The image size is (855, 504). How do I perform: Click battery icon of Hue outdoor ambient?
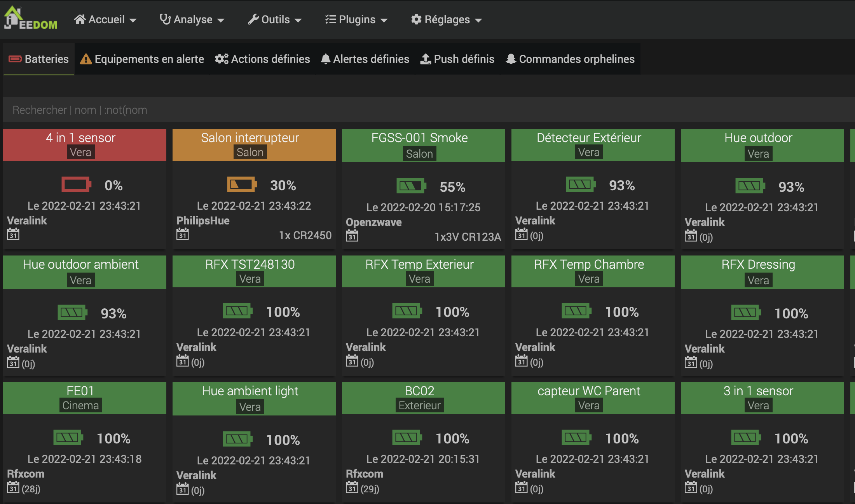[72, 313]
